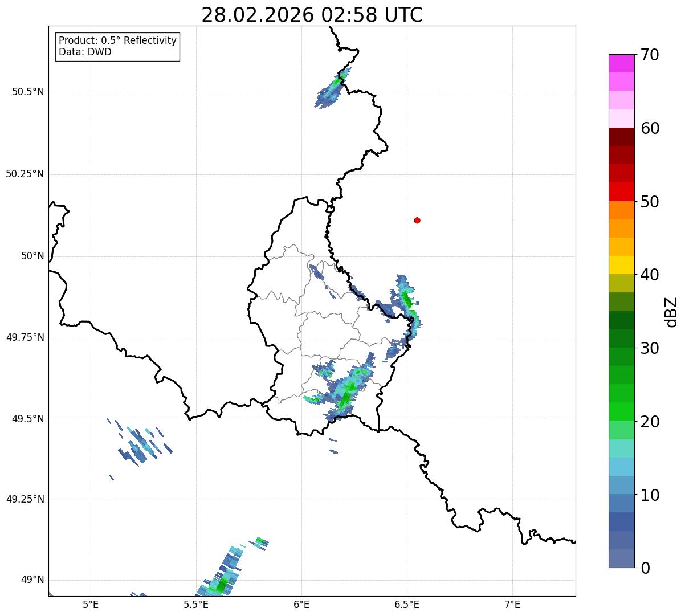Screen dimensions: 685x616
Task: Pick the bright red colorbar swatch above 50
Action: click(x=621, y=191)
